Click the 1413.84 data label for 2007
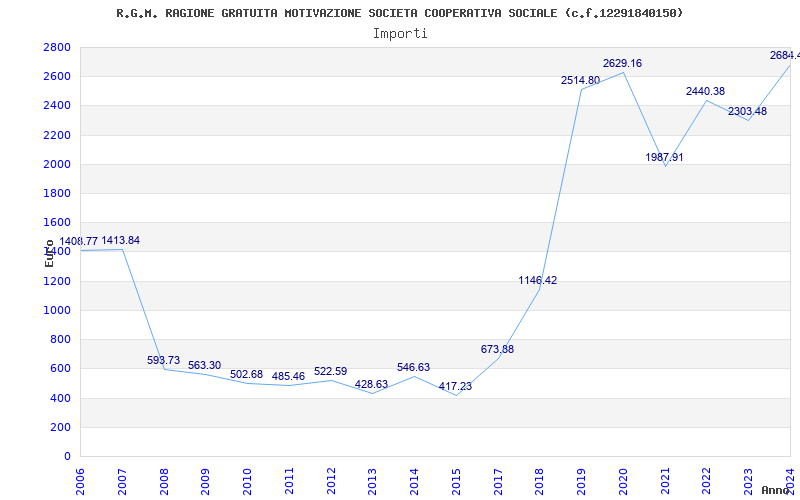 point(120,240)
